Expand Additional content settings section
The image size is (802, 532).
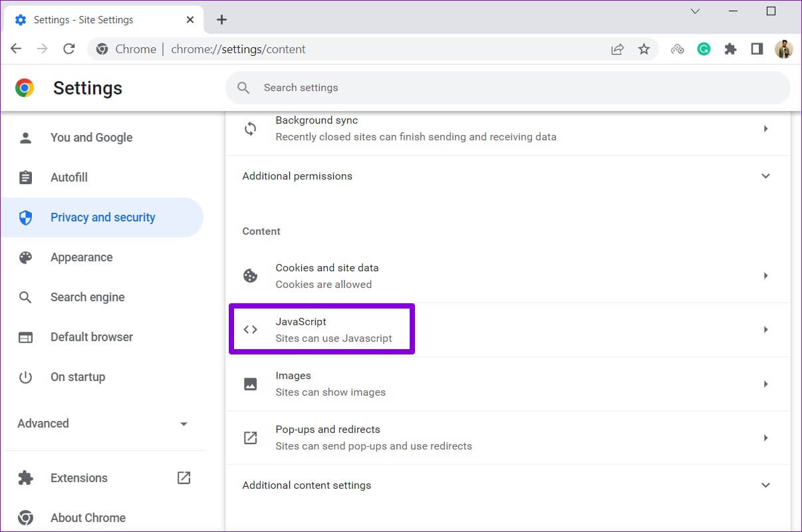765,485
